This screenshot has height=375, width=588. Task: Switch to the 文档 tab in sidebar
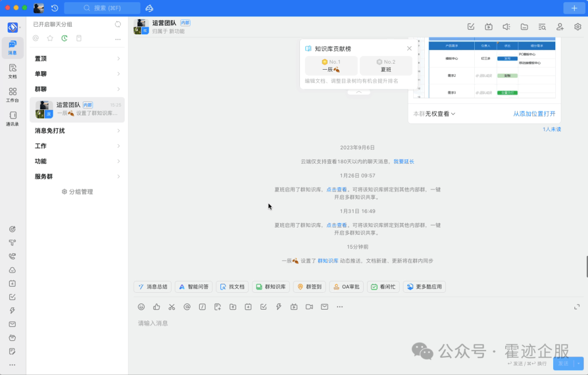pyautogui.click(x=13, y=71)
